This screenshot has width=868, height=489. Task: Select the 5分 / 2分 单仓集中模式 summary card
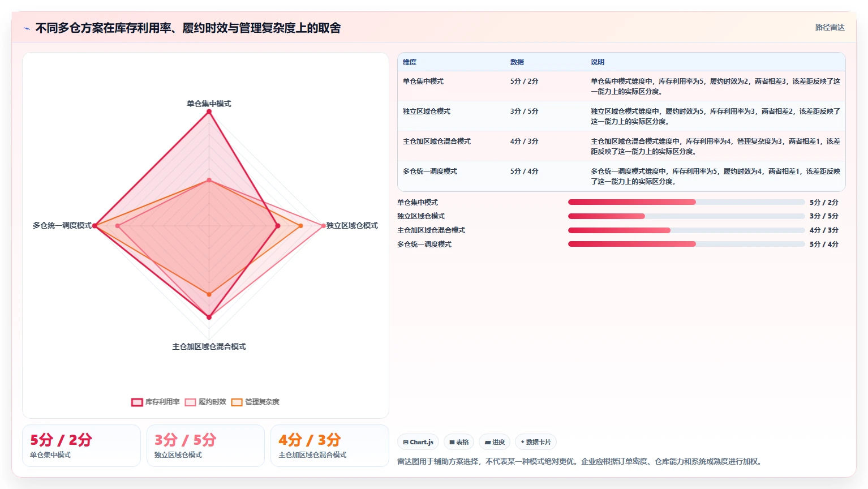[x=81, y=445]
